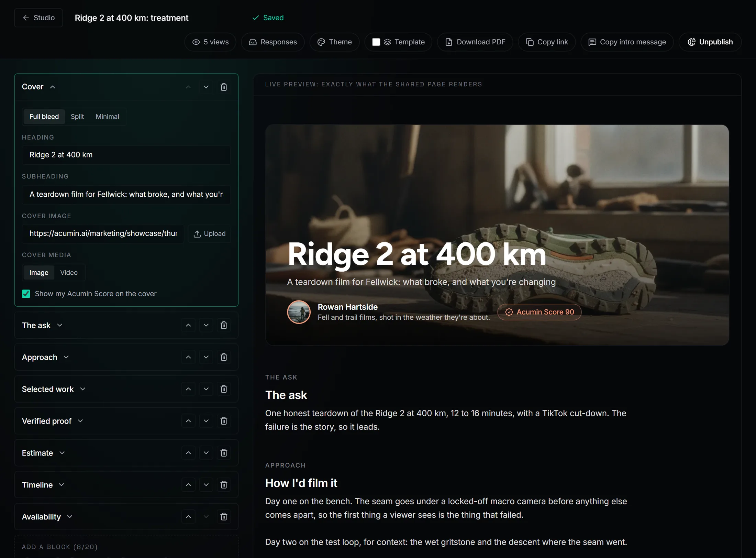The width and height of the screenshot is (756, 558).
Task: Delete the Cover block with trash icon
Action: [x=224, y=87]
